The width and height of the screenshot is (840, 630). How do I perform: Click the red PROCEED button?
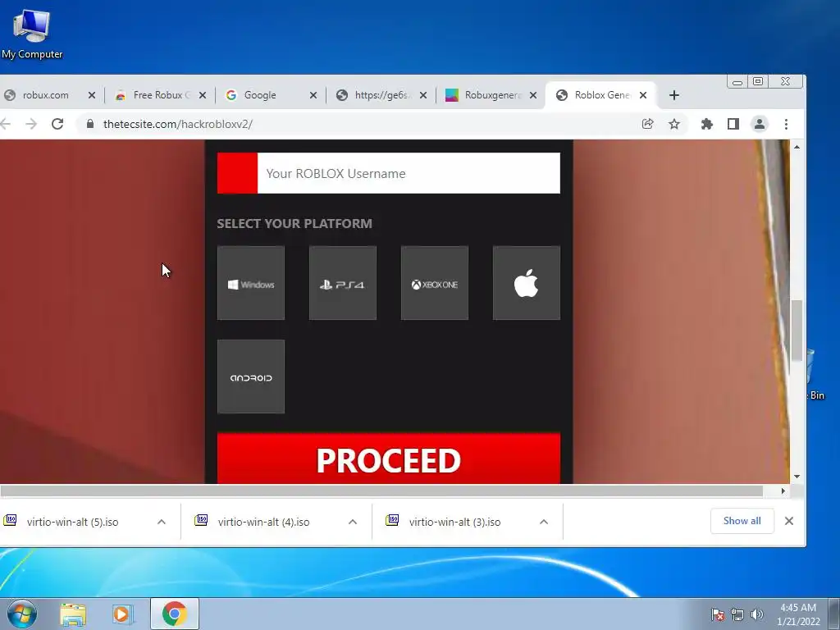coord(389,459)
